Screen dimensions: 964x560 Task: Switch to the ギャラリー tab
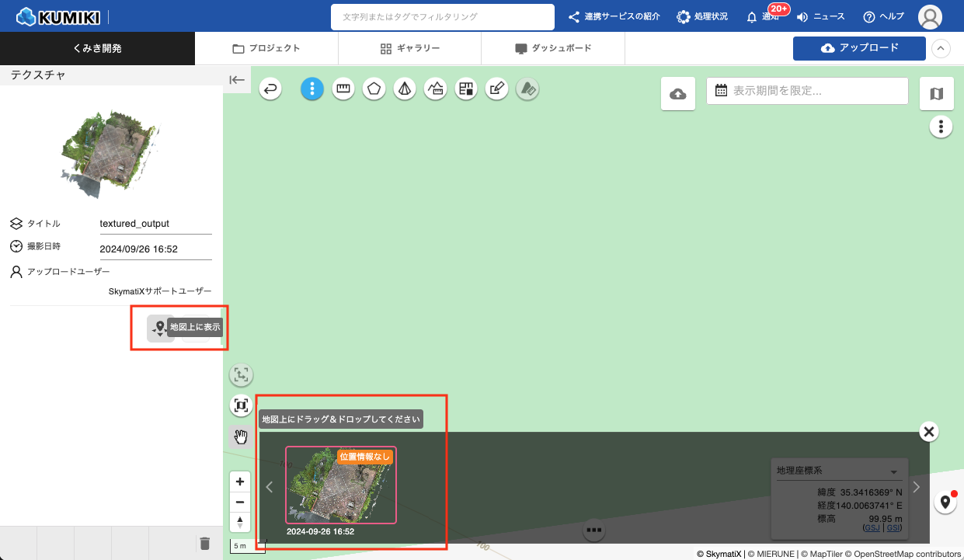[409, 48]
